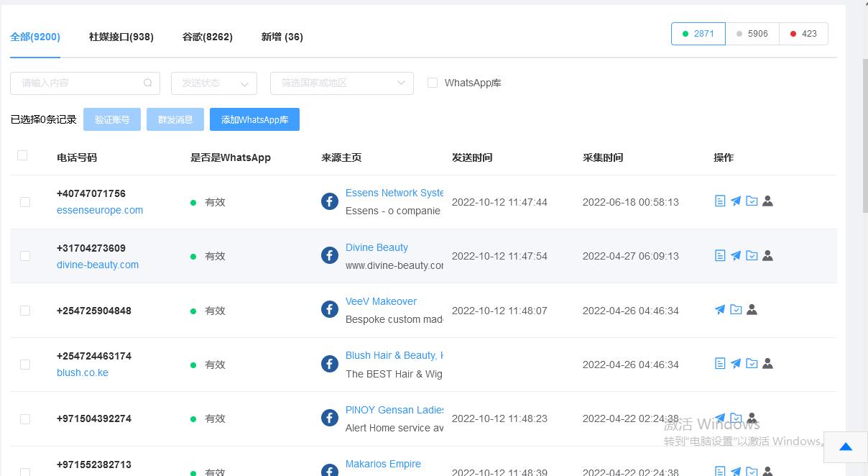This screenshot has width=868, height=476.
Task: Open the Divine Beauty source page link
Action: [x=377, y=247]
